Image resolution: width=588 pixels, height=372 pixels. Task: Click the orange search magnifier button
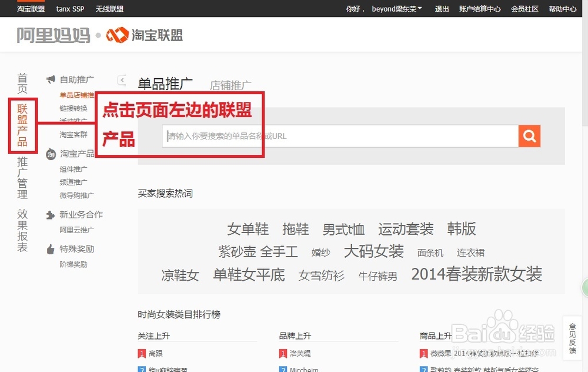[529, 136]
